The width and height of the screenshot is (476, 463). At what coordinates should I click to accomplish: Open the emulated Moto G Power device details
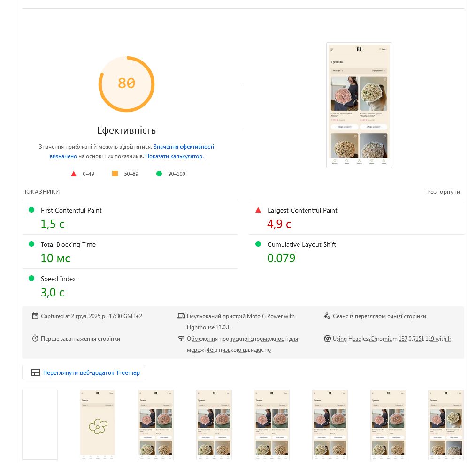pyautogui.click(x=240, y=316)
